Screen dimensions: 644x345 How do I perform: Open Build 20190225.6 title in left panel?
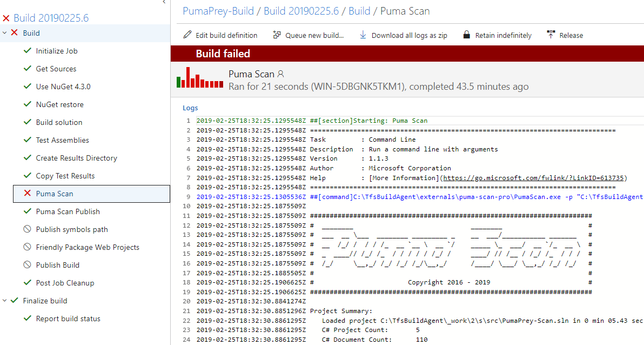coord(51,18)
